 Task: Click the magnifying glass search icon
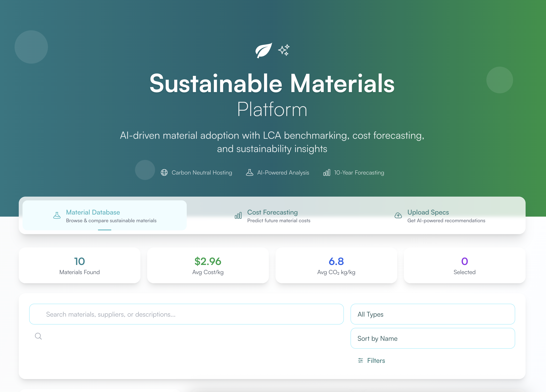38,336
